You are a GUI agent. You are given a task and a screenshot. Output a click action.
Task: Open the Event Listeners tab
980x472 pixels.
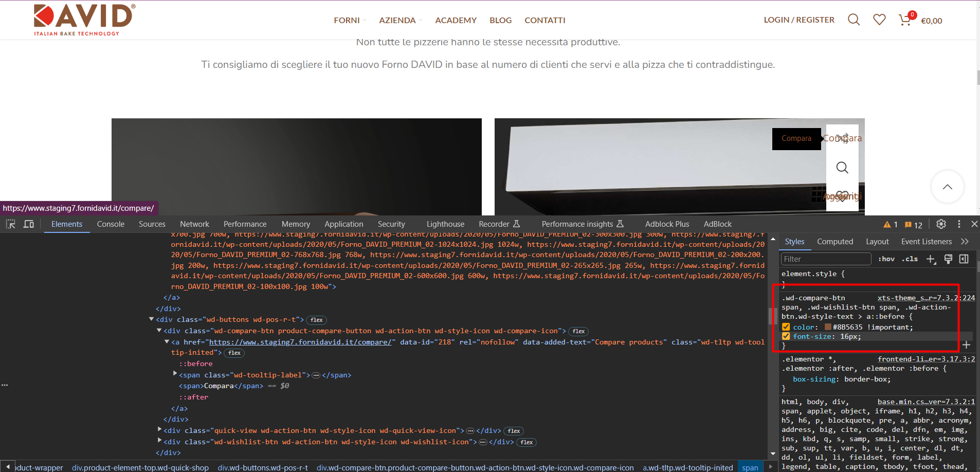point(927,242)
